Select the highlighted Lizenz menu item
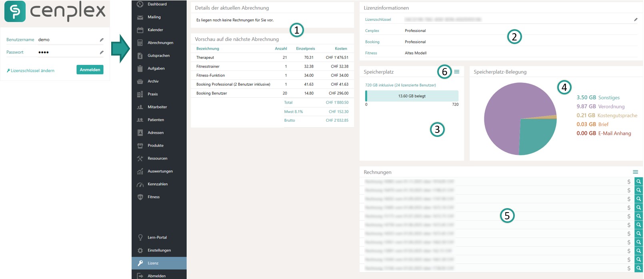Viewport: 644px width, 279px height. (159, 263)
